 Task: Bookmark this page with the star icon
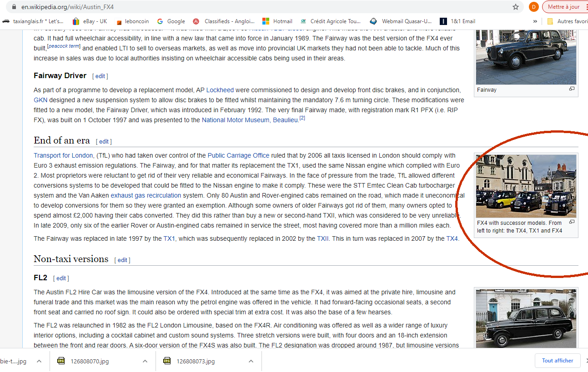(516, 7)
